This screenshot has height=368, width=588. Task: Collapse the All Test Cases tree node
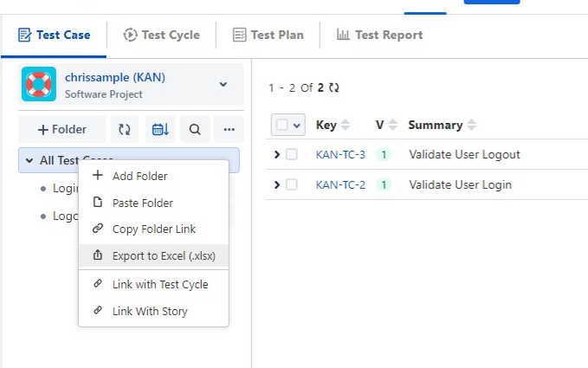click(29, 160)
